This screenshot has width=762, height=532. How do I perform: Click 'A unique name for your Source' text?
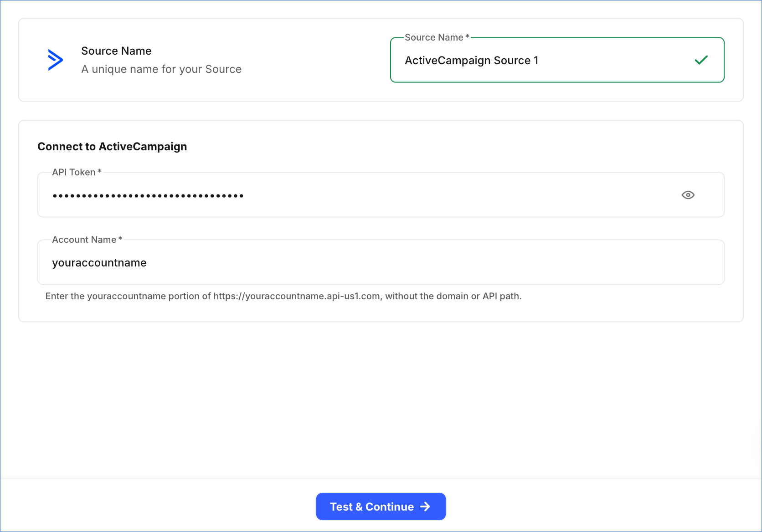[x=161, y=69]
